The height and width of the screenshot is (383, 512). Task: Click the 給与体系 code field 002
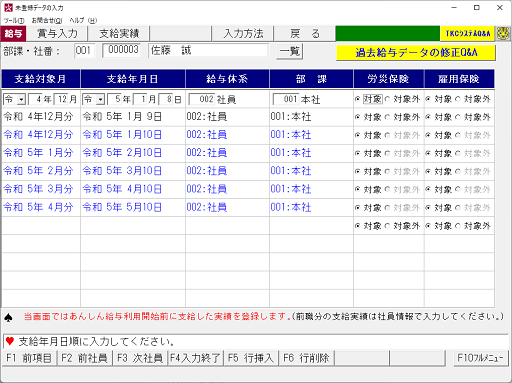click(202, 99)
